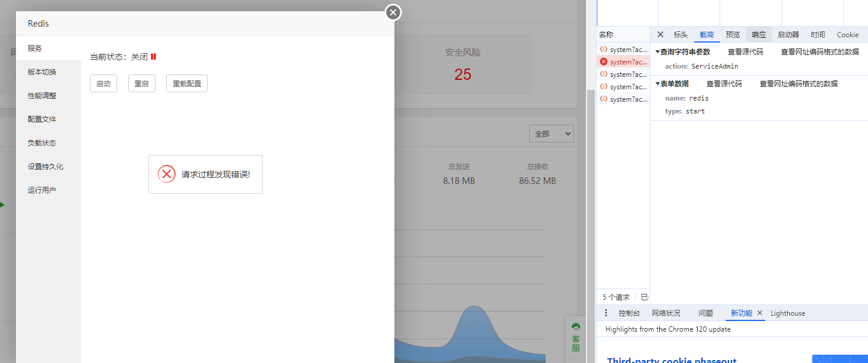
Task: Open the DevTools drawer three-dot menu
Action: point(605,313)
